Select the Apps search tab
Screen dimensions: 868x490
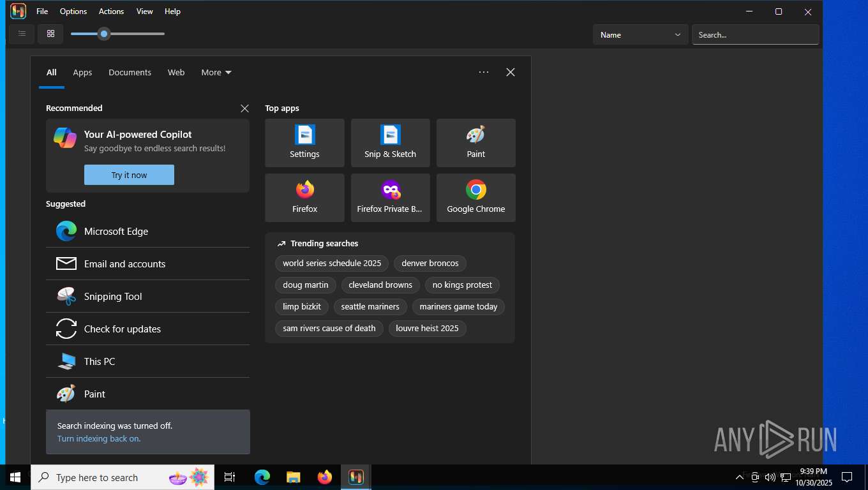pos(82,72)
